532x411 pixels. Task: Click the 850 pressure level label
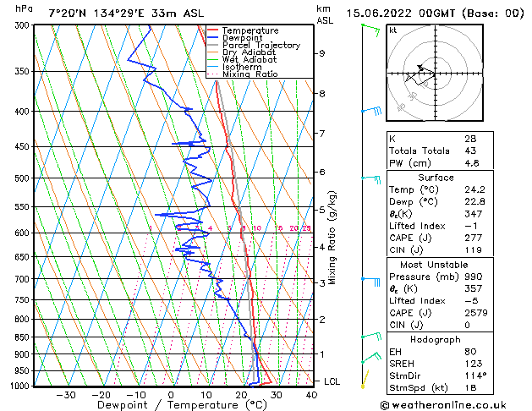click(x=24, y=337)
